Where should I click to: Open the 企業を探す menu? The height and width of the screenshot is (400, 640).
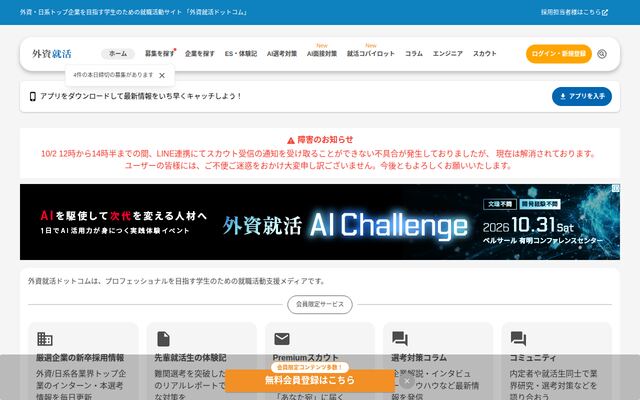(x=200, y=54)
